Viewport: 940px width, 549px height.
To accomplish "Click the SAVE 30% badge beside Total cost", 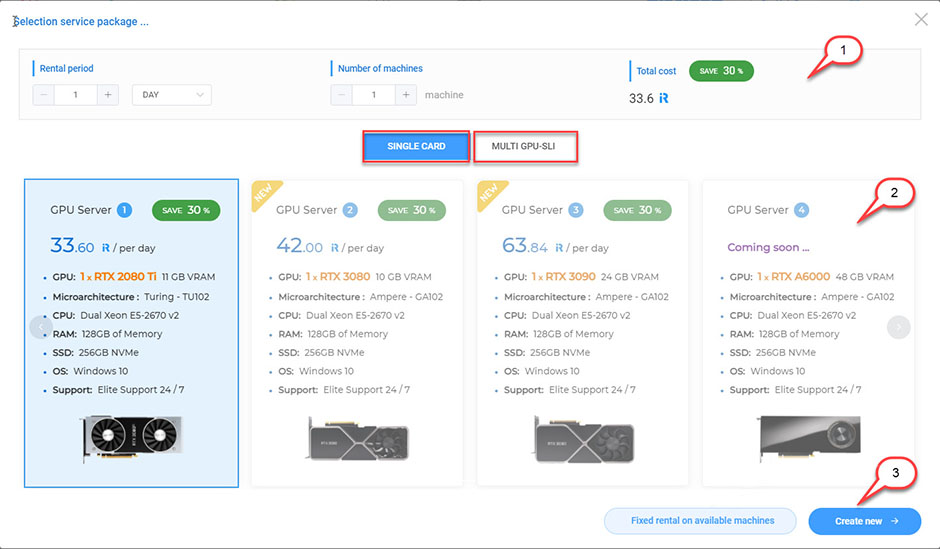I will (x=721, y=71).
